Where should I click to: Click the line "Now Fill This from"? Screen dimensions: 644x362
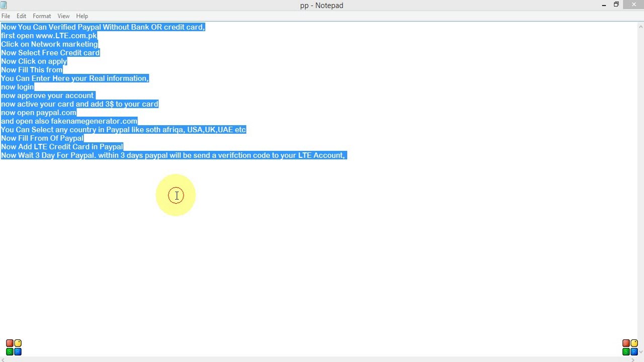[32, 70]
